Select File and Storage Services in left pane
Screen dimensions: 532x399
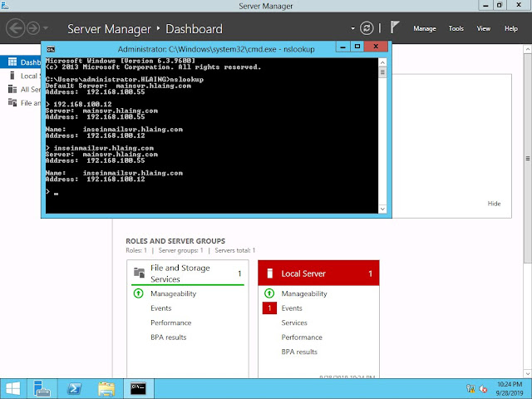pyautogui.click(x=20, y=103)
